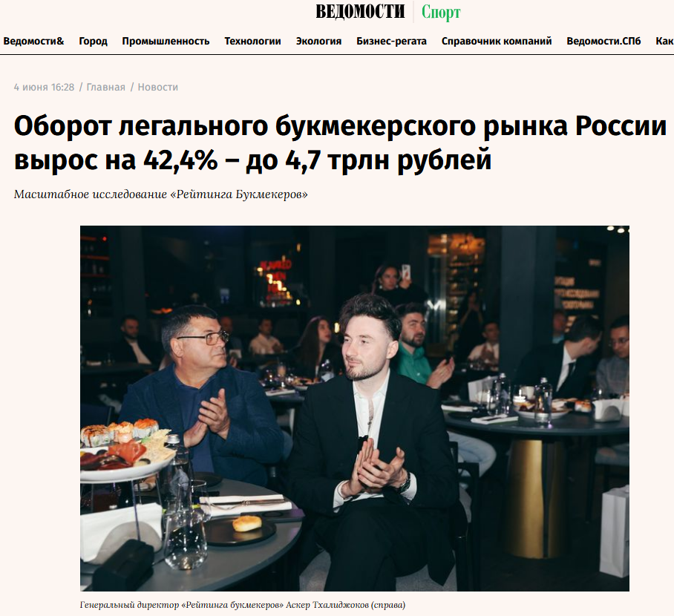Navigate to the Технологии section

(x=252, y=42)
